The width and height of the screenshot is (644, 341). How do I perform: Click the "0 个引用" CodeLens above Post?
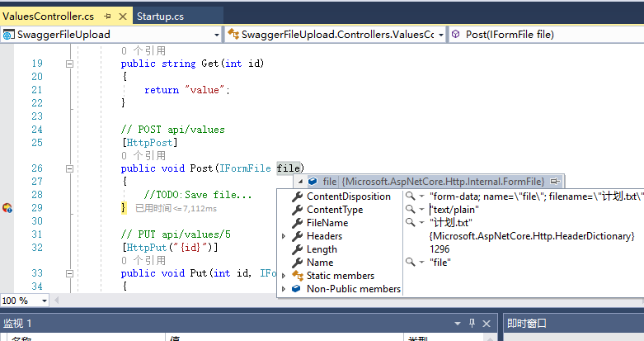tap(143, 156)
